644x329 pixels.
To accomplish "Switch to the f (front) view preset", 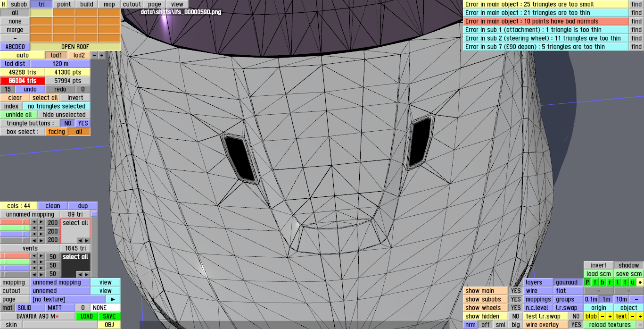I will [x=595, y=282].
